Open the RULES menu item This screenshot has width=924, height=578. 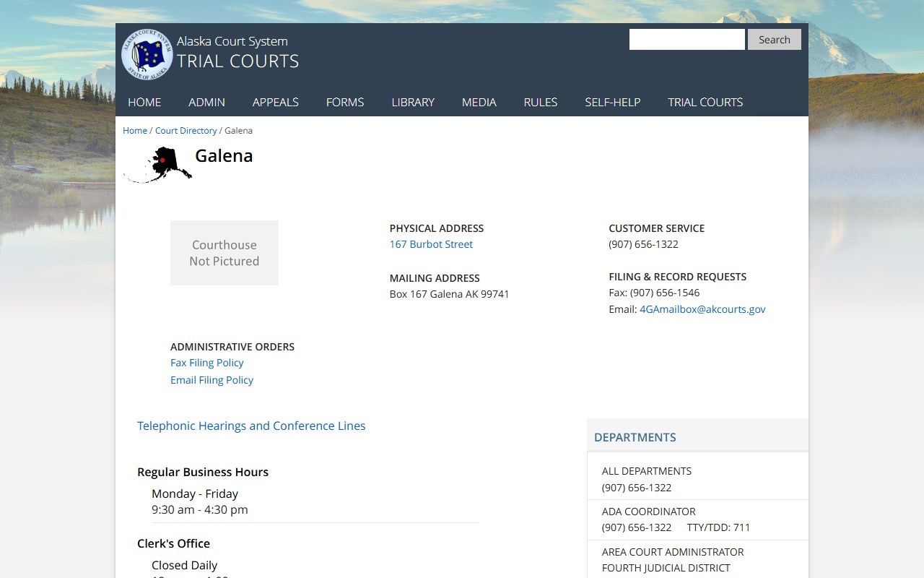point(541,102)
